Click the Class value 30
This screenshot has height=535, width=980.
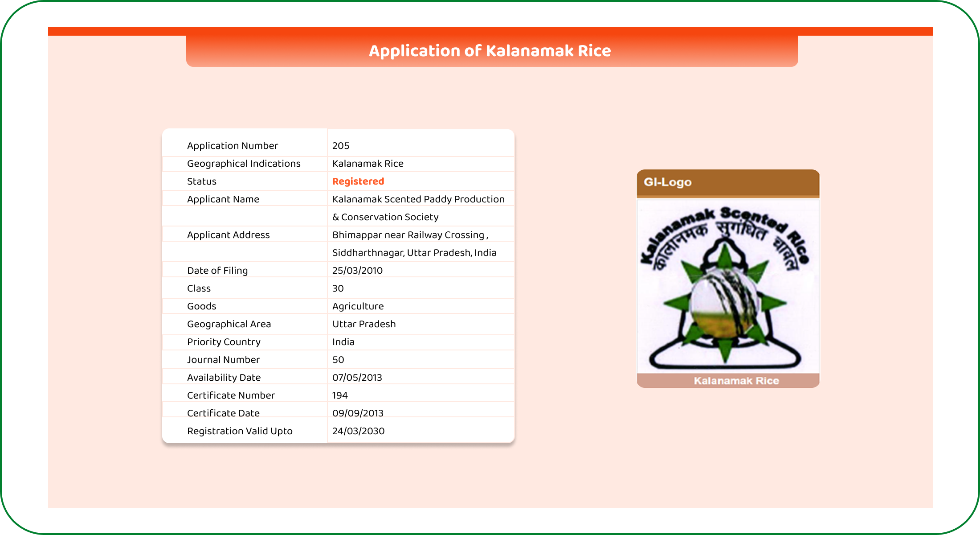pyautogui.click(x=338, y=288)
